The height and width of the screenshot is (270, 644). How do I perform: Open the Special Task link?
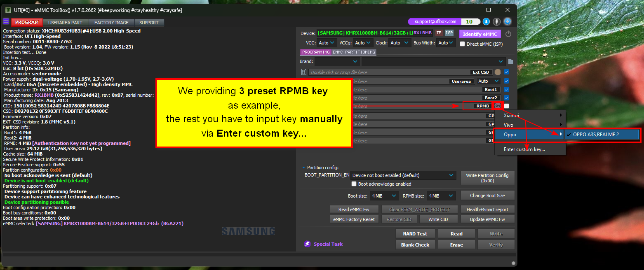pyautogui.click(x=328, y=244)
